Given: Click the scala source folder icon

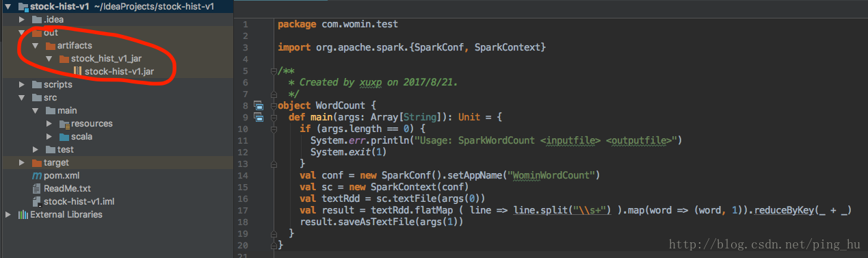Looking at the screenshot, I should (64, 136).
